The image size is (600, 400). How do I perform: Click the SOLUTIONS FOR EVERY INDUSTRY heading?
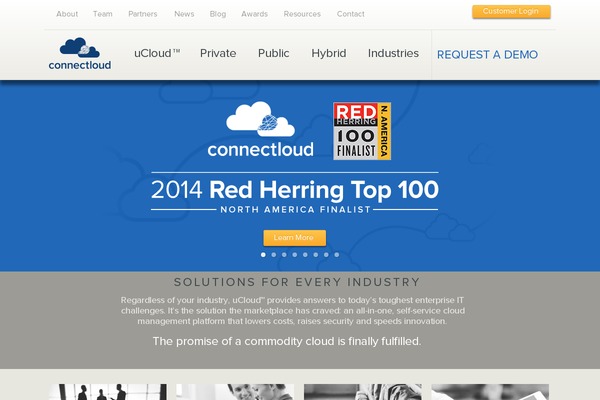[x=297, y=282]
